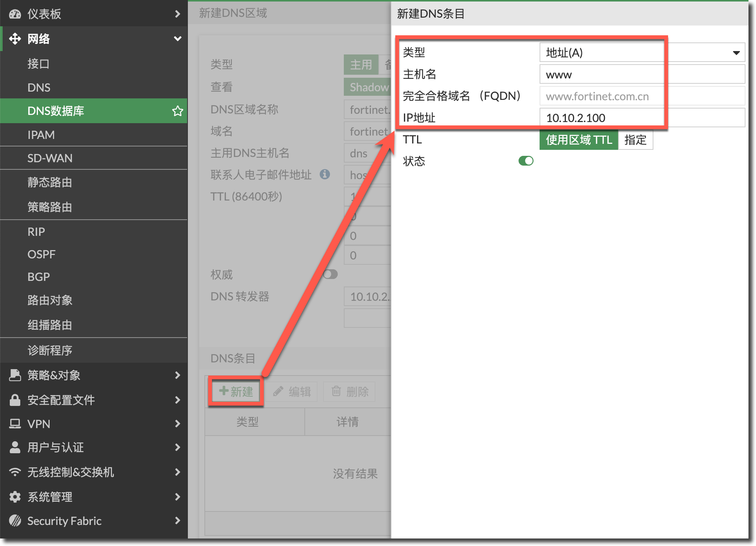Click the info icon beside 联系人电子邮件地址
The image size is (756, 546).
point(325,174)
